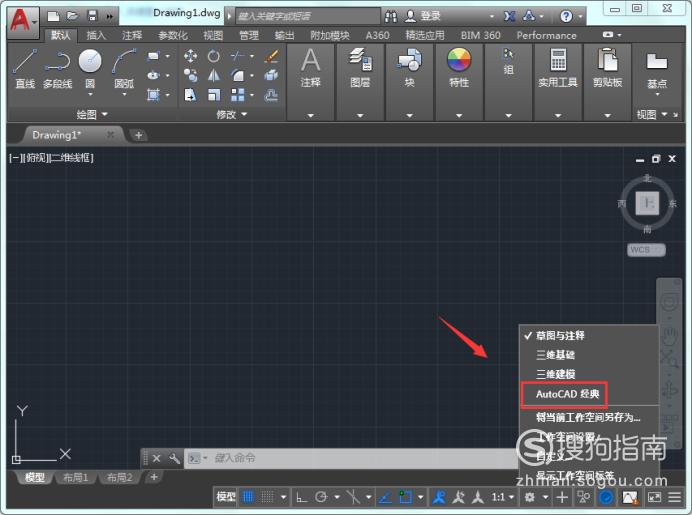
Task: Switch to the 布局1 layout tab
Action: click(x=75, y=477)
